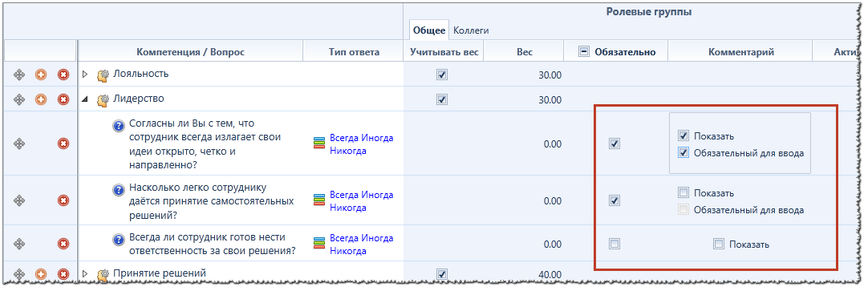Image resolution: width=868 pixels, height=291 pixels.
Task: Switch to the Коллеги tab
Action: 471,30
